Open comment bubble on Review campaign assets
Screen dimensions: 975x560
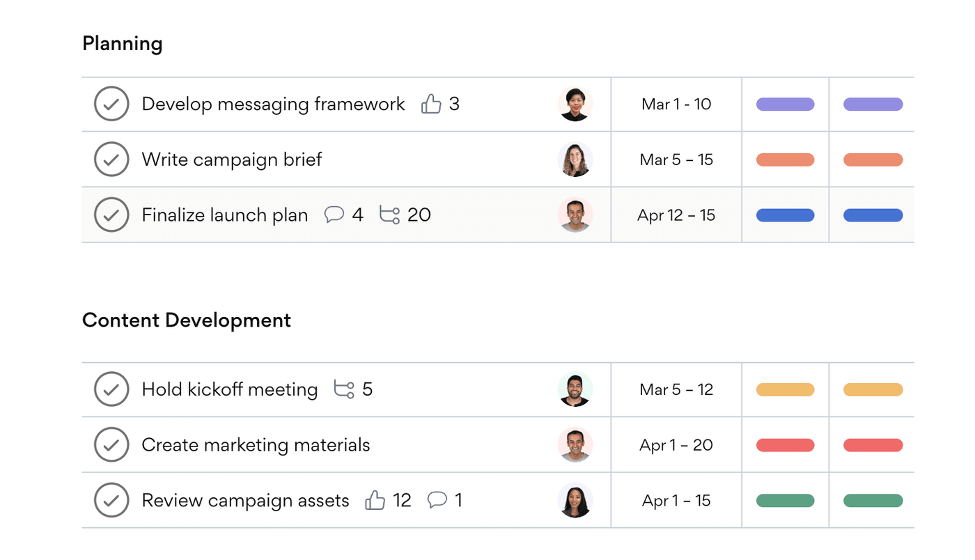[437, 499]
